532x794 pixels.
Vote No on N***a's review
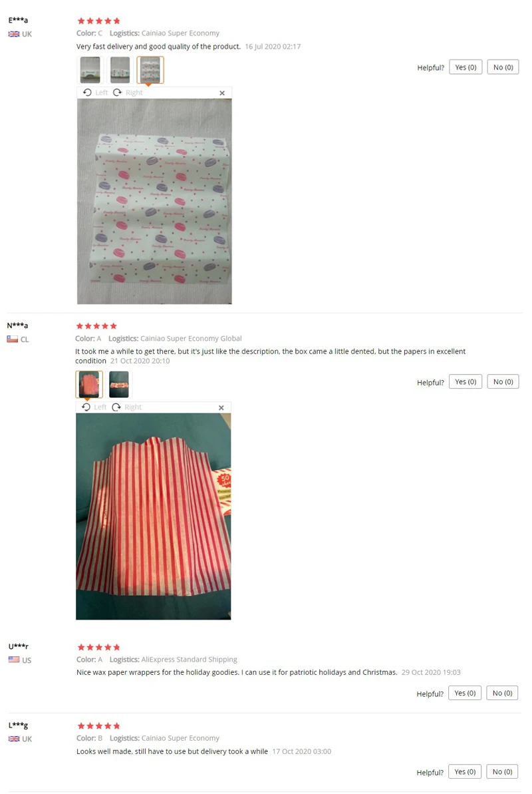[x=503, y=382]
